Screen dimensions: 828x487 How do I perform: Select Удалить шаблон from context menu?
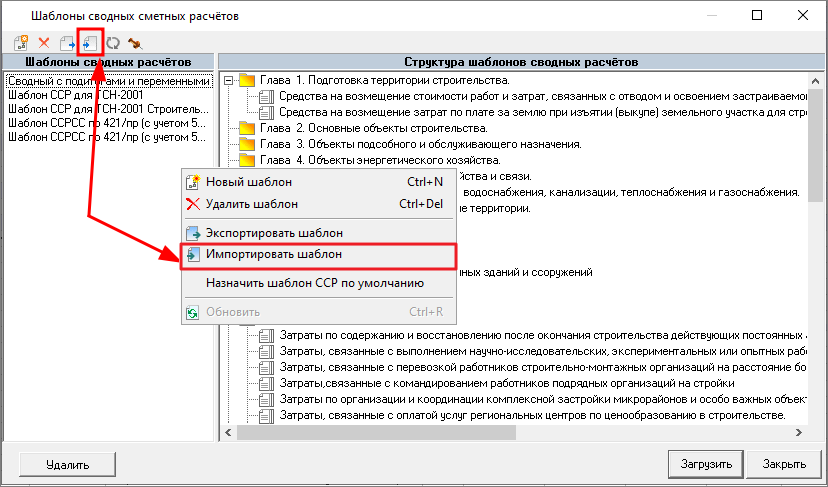(x=251, y=204)
